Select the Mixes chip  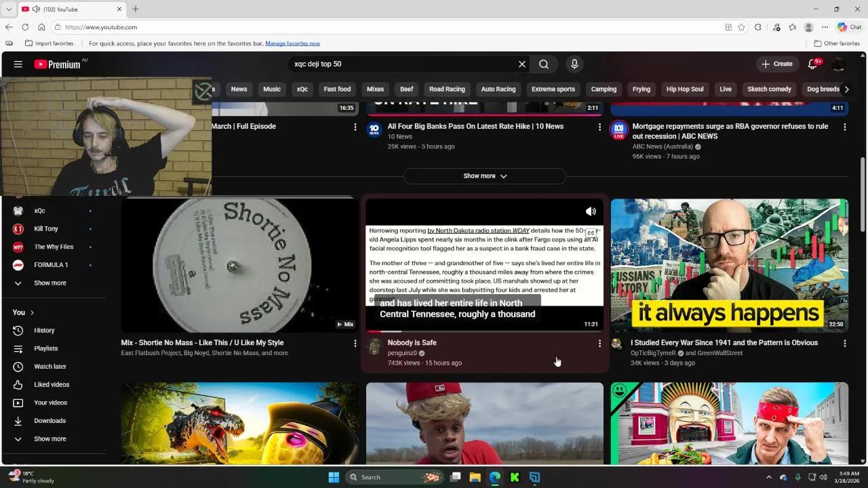click(x=375, y=89)
